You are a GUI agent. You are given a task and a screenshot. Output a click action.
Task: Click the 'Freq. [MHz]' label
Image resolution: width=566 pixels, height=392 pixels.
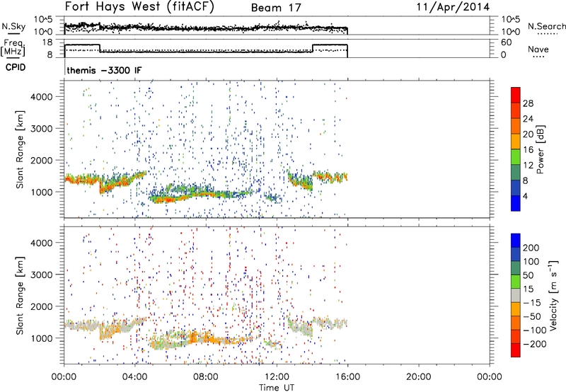(13, 47)
